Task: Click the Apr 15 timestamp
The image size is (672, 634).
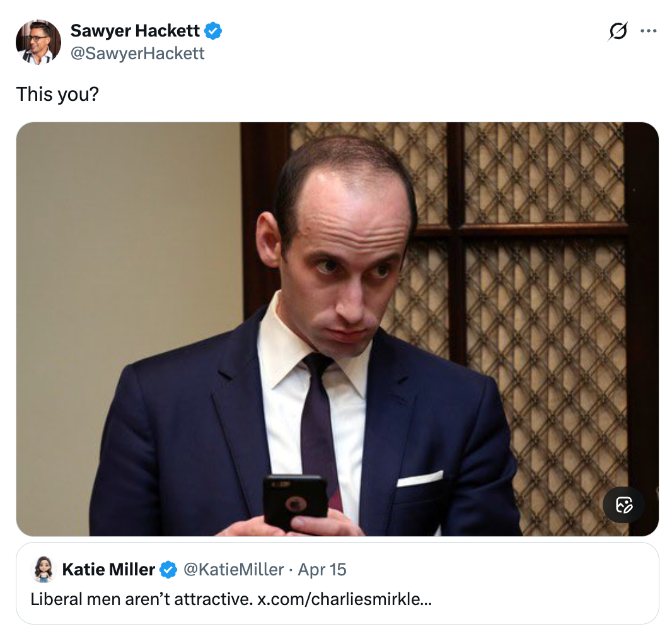Action: (322, 570)
